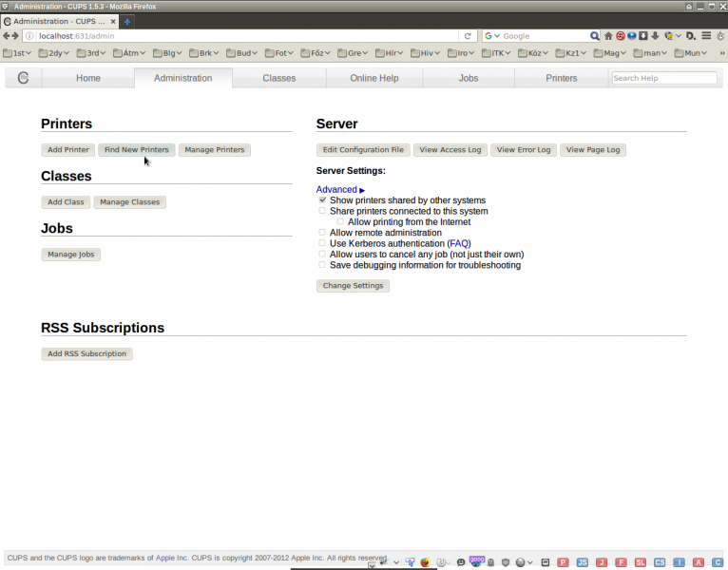Click the globe extension icon in toolbar
728x570 pixels.
coord(668,36)
